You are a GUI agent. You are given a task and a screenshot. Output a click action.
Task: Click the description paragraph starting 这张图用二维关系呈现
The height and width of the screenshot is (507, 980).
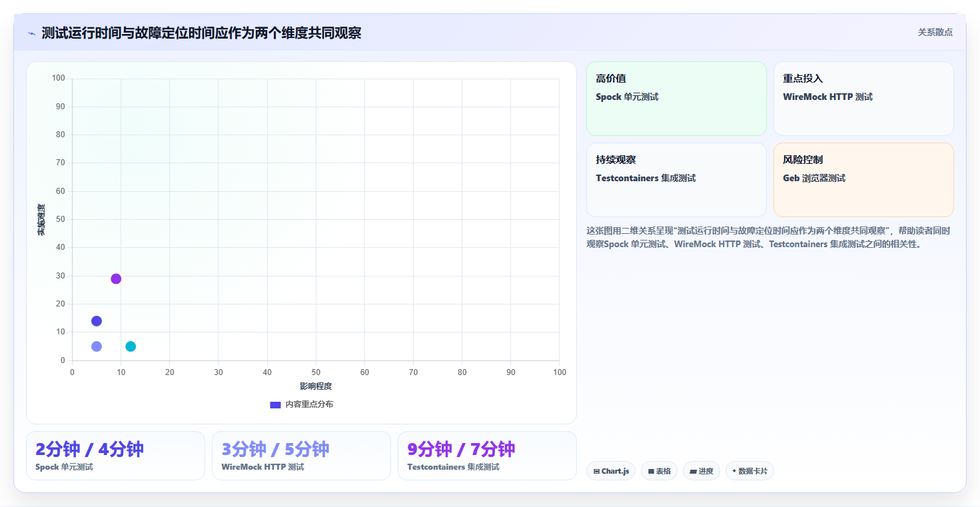tap(768, 237)
